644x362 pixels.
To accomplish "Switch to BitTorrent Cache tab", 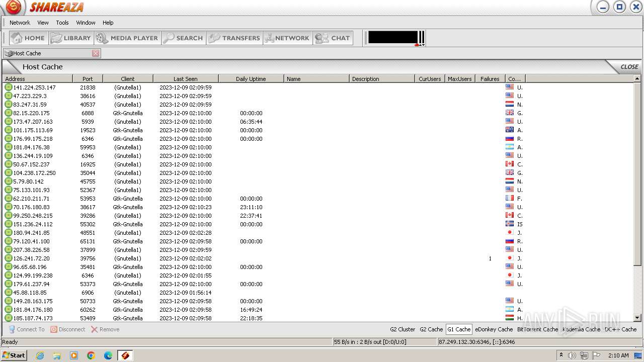I will (537, 329).
